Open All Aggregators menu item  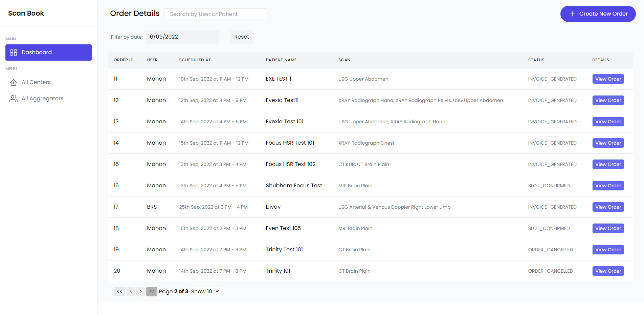48,99
